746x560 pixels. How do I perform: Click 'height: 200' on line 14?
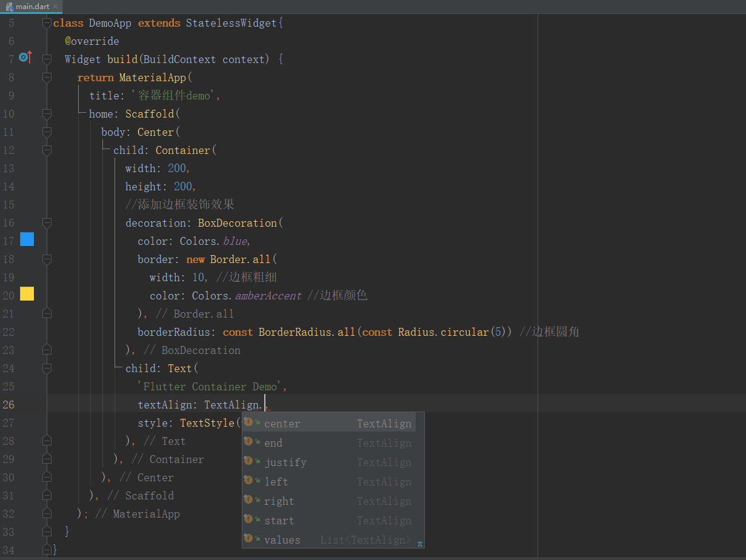pos(159,187)
